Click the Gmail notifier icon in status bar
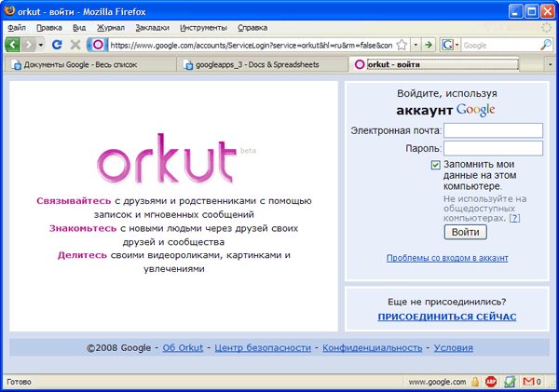Image resolution: width=559 pixels, height=392 pixels. click(x=528, y=382)
